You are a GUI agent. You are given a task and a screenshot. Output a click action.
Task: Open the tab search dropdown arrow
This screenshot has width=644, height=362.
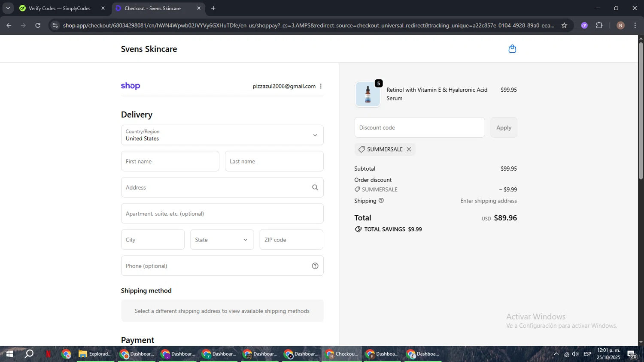point(8,8)
